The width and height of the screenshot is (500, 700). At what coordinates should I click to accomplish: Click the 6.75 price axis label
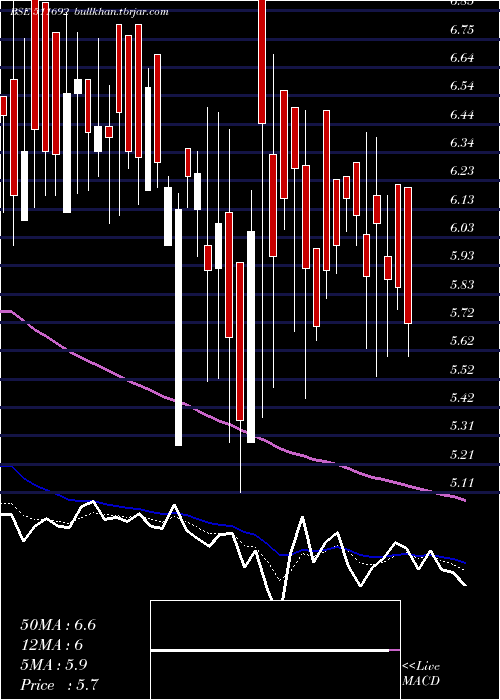point(462,30)
